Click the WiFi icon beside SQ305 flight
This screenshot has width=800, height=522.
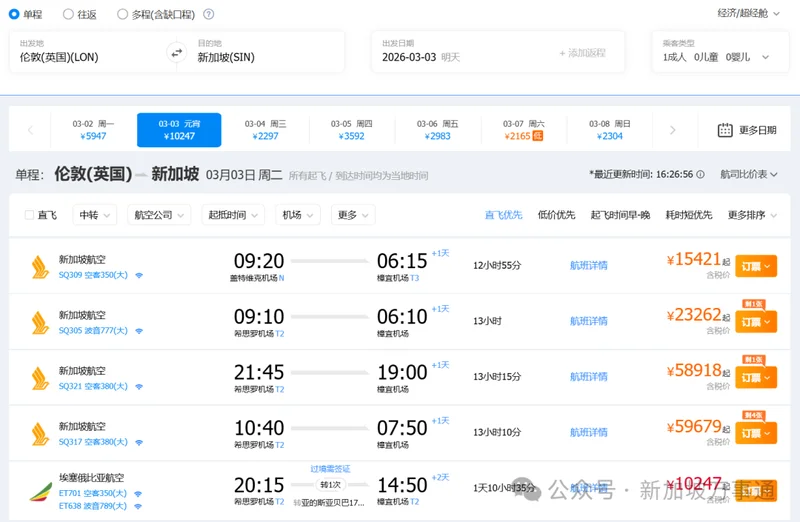pos(139,330)
